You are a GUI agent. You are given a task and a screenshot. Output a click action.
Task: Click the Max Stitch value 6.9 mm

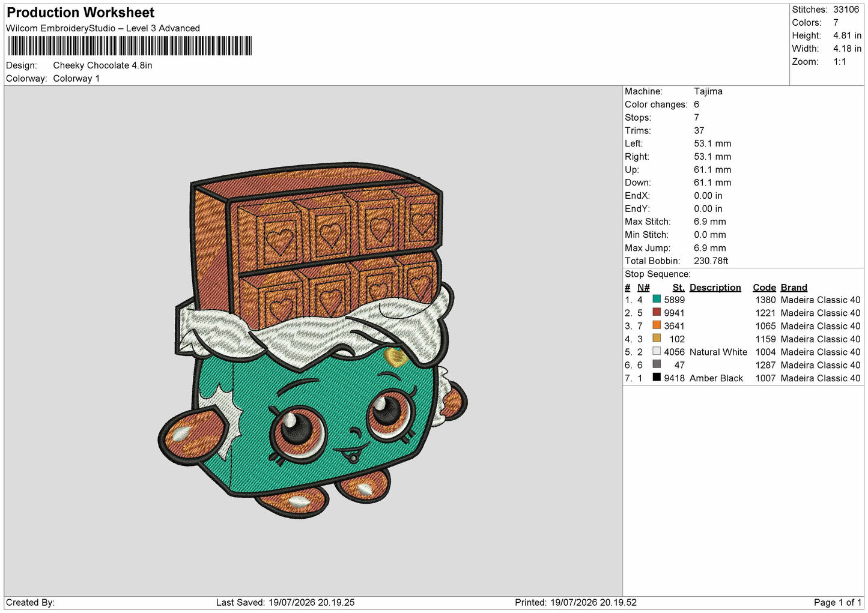point(710,222)
